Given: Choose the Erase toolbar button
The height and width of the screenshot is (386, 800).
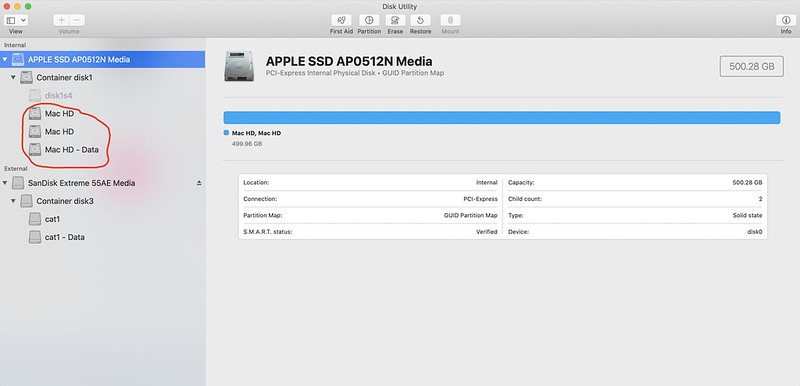Looking at the screenshot, I should click(x=395, y=20).
